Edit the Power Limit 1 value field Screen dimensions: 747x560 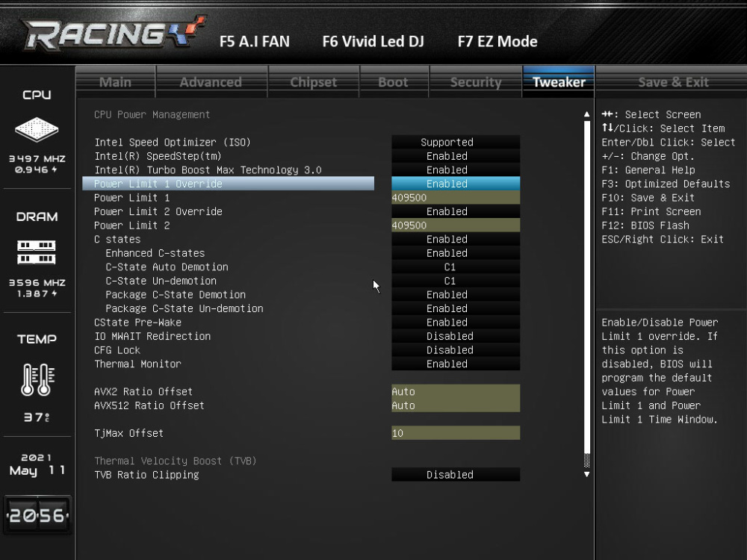(456, 197)
